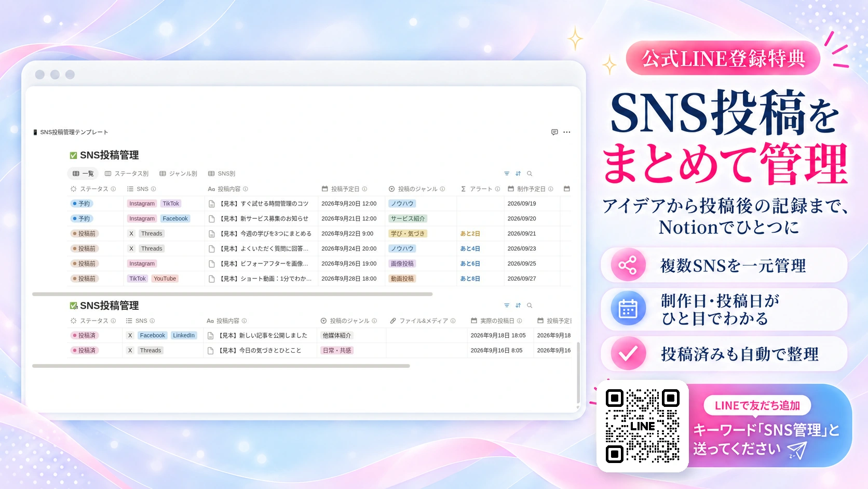Open the three-dot page options menu
The height and width of the screenshot is (489, 868).
click(567, 132)
